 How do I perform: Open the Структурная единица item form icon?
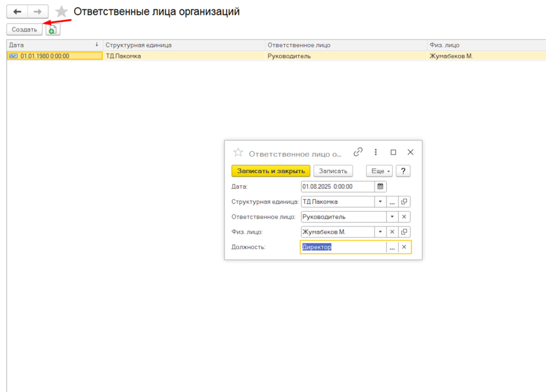click(404, 202)
